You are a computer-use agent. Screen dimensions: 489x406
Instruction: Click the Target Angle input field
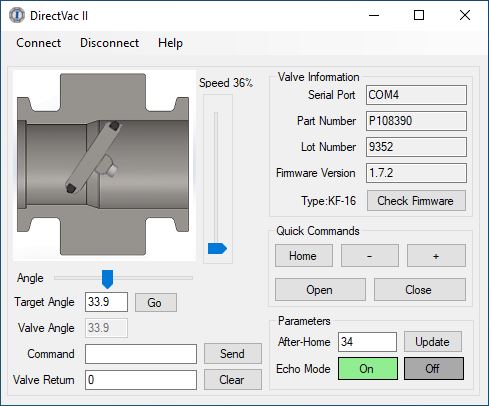(x=106, y=302)
